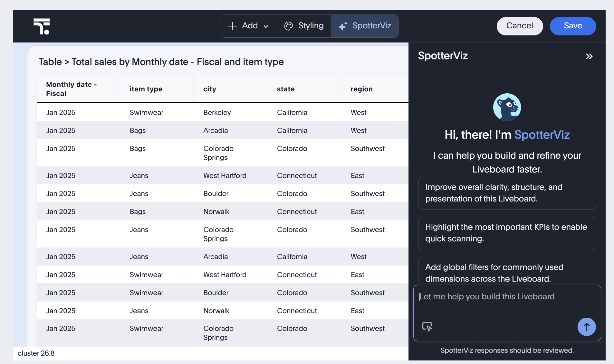Click the select visualization cursor icon
Screen dimensions: 614x364
pyautogui.click(x=427, y=326)
